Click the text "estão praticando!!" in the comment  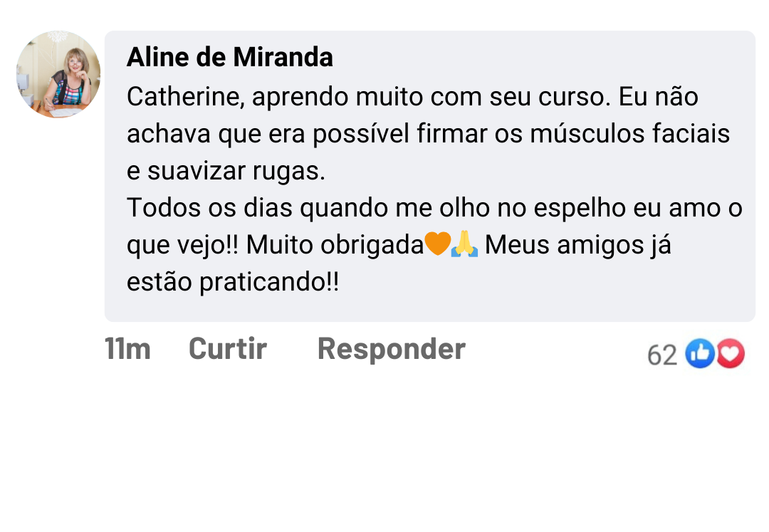233,282
